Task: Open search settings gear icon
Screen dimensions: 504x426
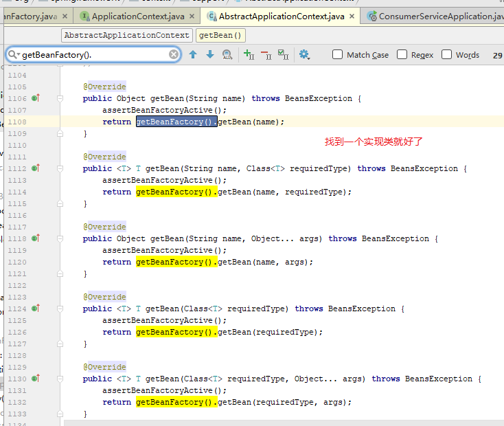Action: (304, 55)
